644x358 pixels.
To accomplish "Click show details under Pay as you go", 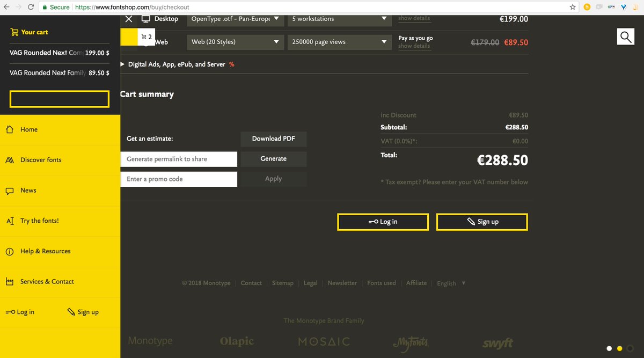I will coord(414,46).
